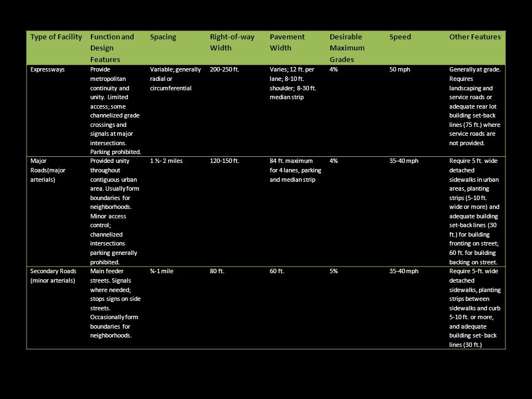Viewport: 532px width, 399px height.
Task: Select the '80 ft.' right-of-way cell
Action: [x=217, y=271]
